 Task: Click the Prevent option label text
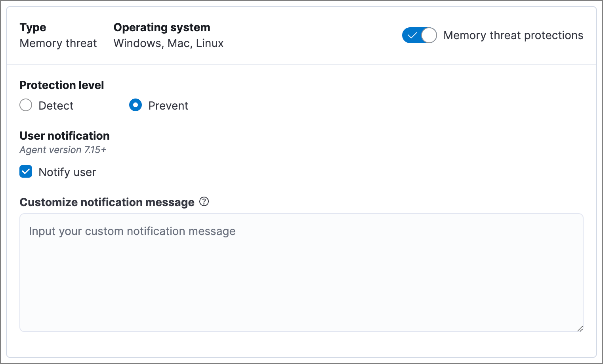pyautogui.click(x=168, y=106)
